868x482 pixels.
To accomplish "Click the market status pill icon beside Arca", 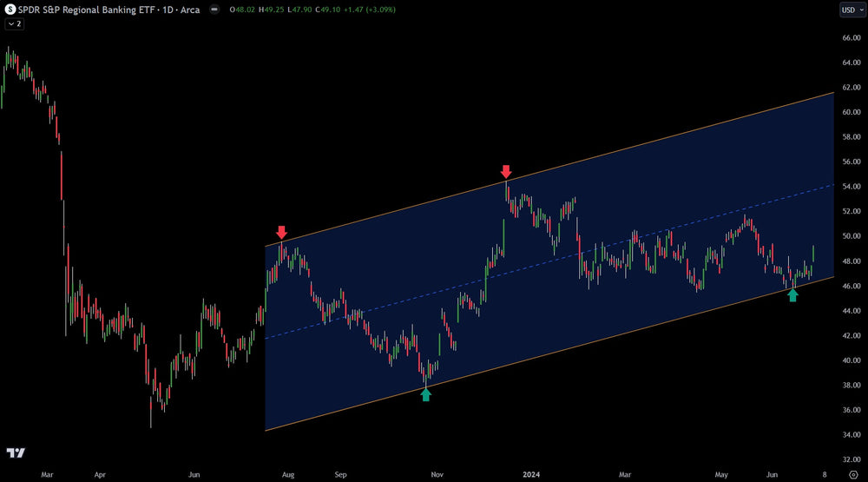I will (x=214, y=10).
